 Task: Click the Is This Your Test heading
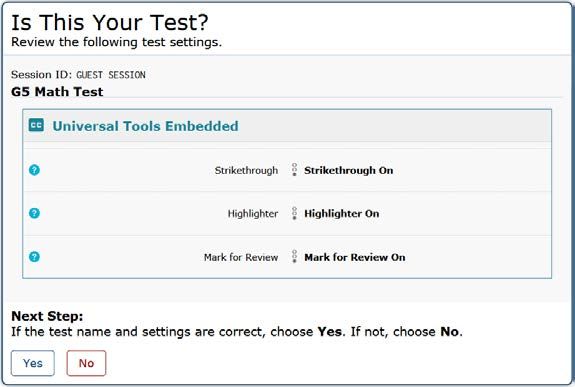(110, 22)
